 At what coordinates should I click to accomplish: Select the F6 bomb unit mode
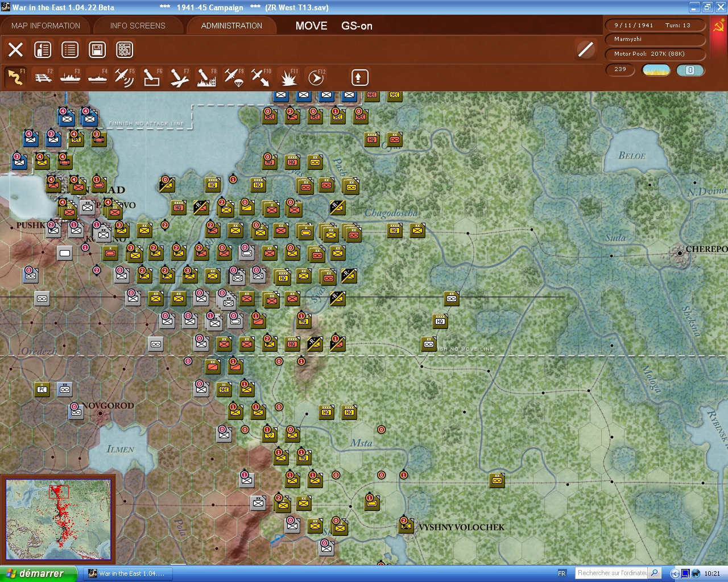point(152,77)
